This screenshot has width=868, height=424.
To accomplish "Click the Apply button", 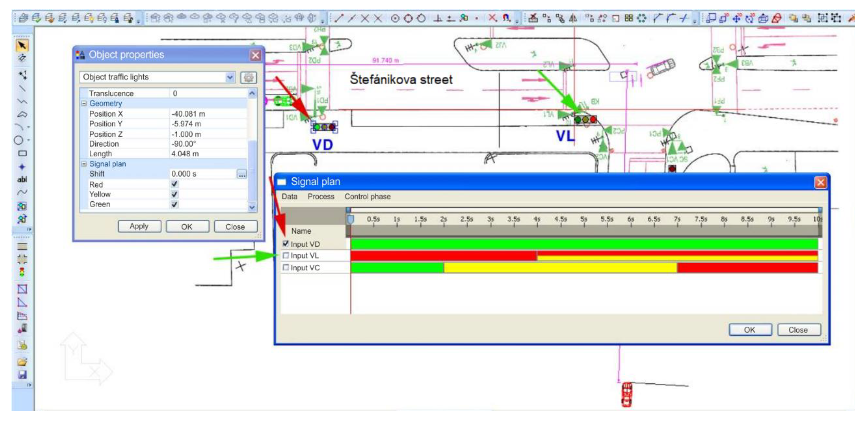I will click(x=139, y=226).
